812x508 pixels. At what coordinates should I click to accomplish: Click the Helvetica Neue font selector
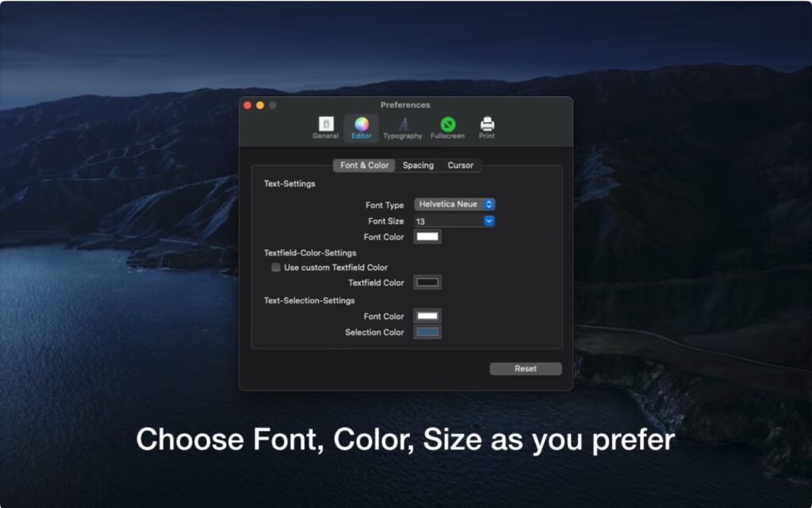448,204
